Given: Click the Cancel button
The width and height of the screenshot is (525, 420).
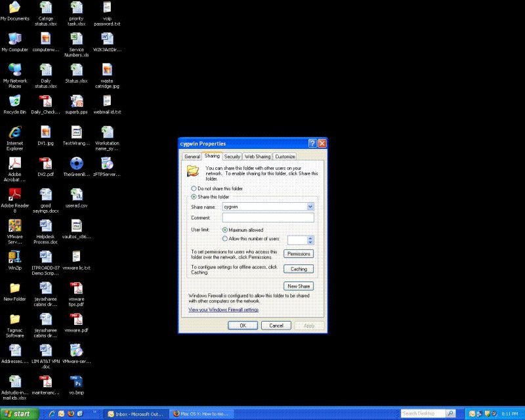Looking at the screenshot, I should (x=276, y=325).
